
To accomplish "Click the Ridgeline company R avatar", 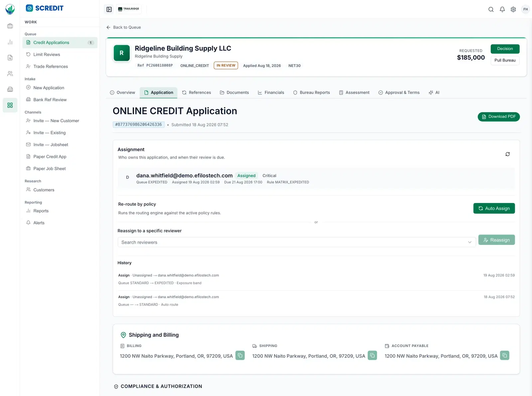I will coord(121,53).
